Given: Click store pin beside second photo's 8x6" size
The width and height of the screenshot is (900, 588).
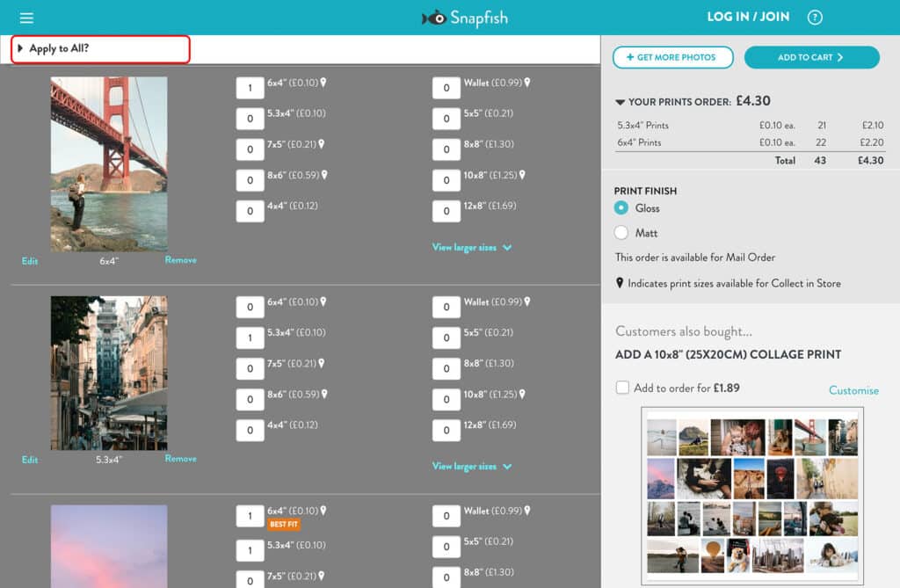Looking at the screenshot, I should 323,395.
